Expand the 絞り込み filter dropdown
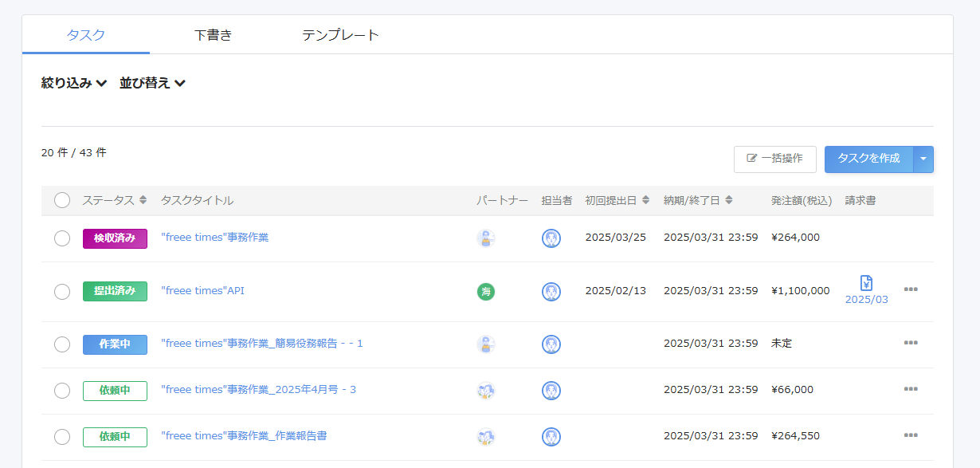 74,83
